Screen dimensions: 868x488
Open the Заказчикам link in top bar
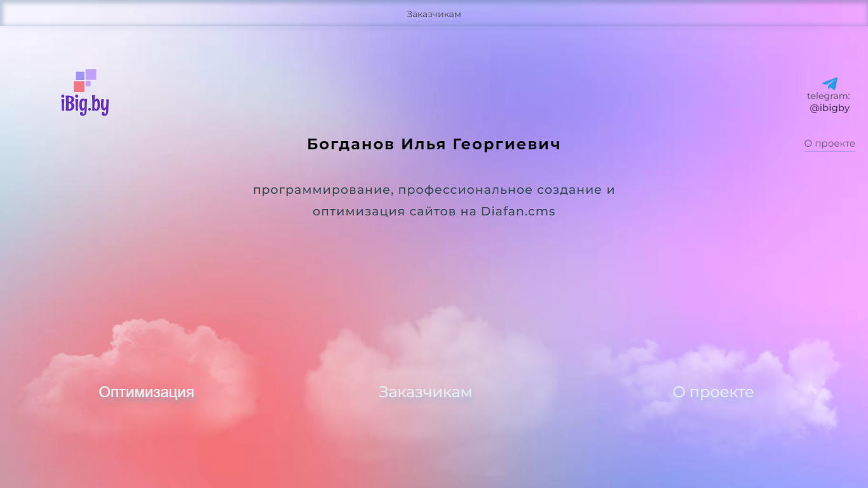click(x=434, y=14)
